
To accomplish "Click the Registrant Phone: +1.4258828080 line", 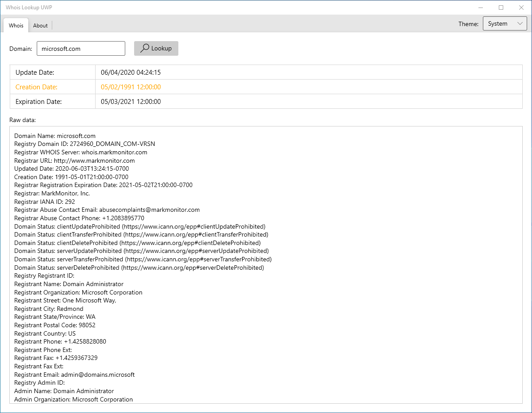I will (x=60, y=341).
